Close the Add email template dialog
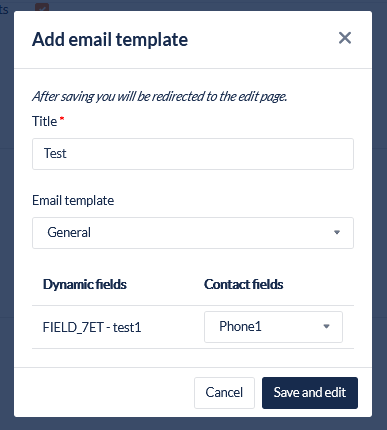 345,38
